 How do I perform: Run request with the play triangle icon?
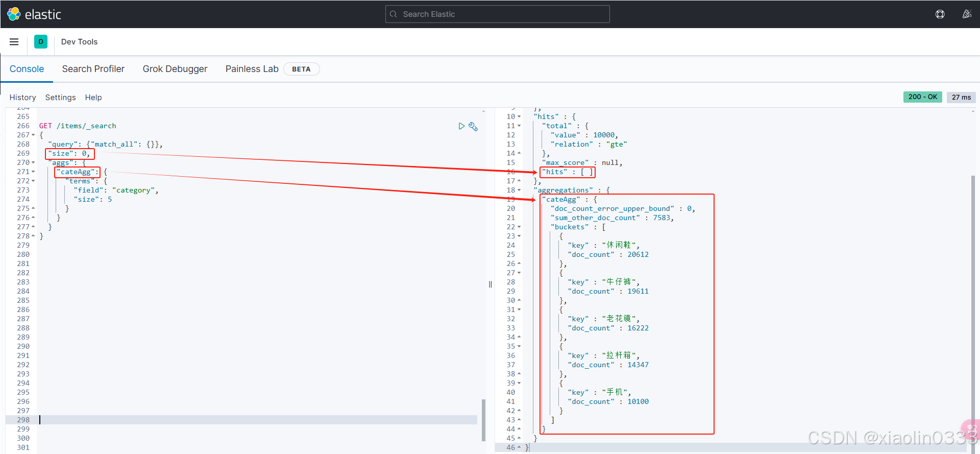(461, 126)
